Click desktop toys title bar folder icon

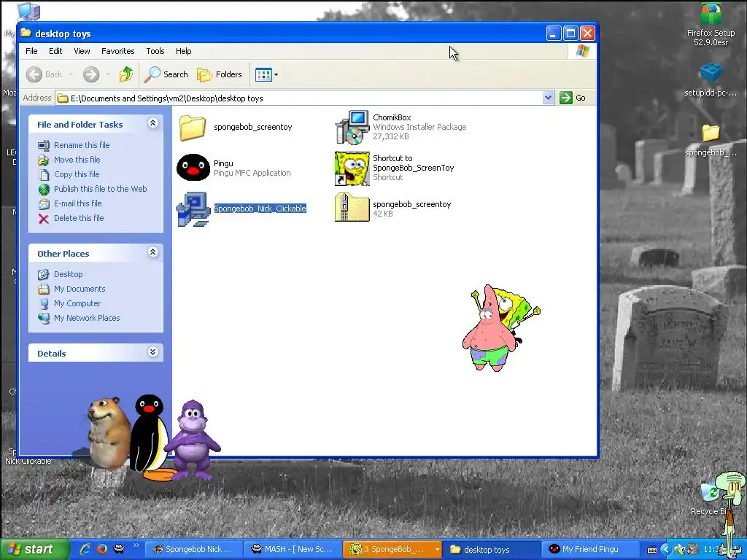[26, 33]
